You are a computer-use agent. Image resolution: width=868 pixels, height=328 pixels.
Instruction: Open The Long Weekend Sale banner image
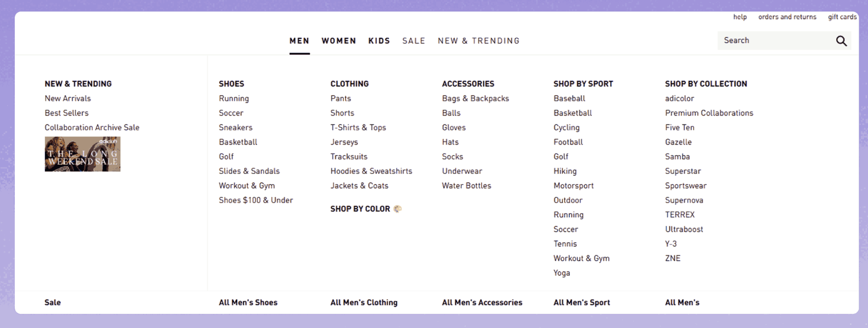(x=83, y=154)
